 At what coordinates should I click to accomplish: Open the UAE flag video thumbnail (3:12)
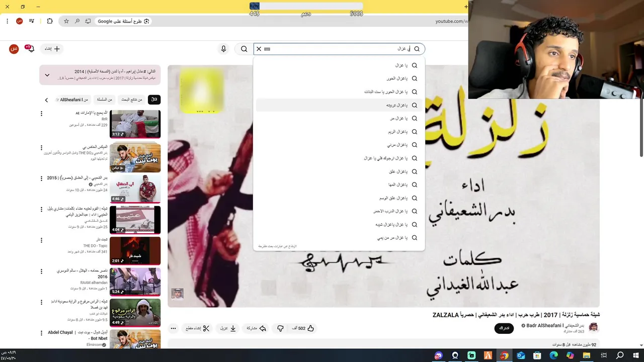[x=135, y=124]
